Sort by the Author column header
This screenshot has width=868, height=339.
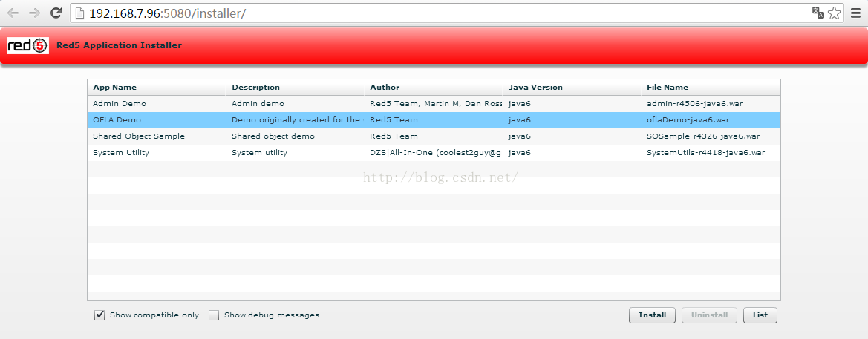click(434, 88)
